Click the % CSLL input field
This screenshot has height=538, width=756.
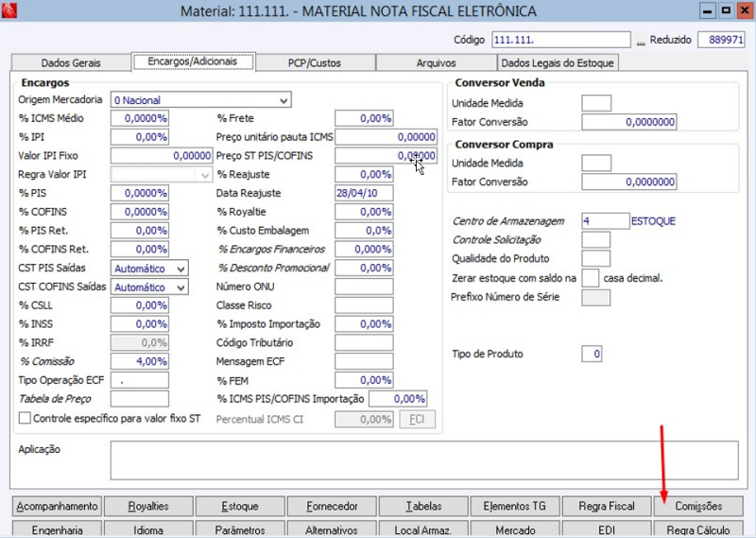[x=140, y=305]
